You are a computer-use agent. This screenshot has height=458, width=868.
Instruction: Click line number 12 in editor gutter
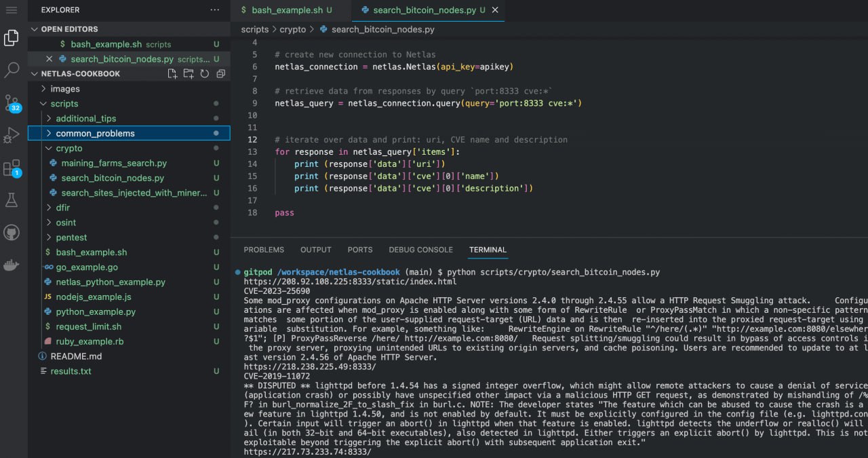(x=253, y=140)
